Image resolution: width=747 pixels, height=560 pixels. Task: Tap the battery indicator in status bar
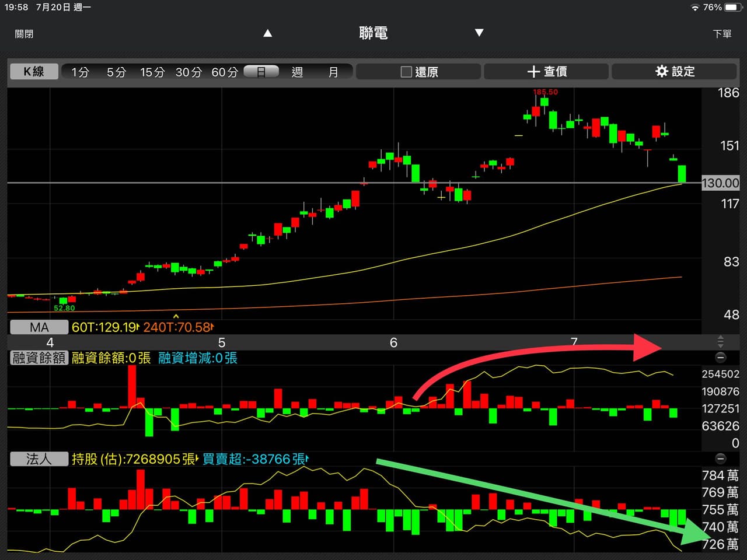tap(732, 8)
